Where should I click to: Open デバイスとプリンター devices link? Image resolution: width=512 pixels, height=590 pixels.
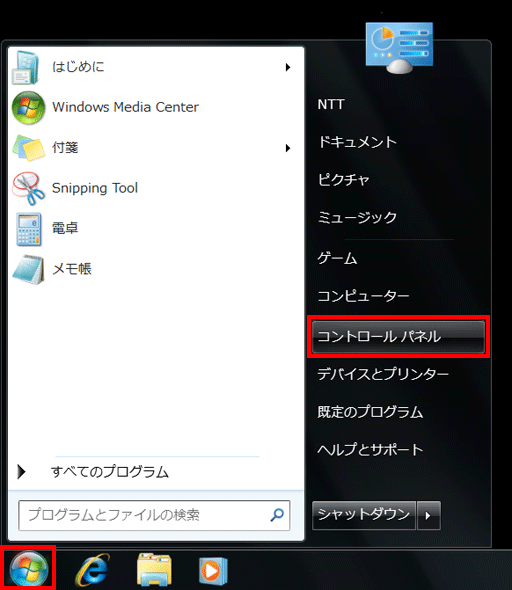pyautogui.click(x=383, y=374)
